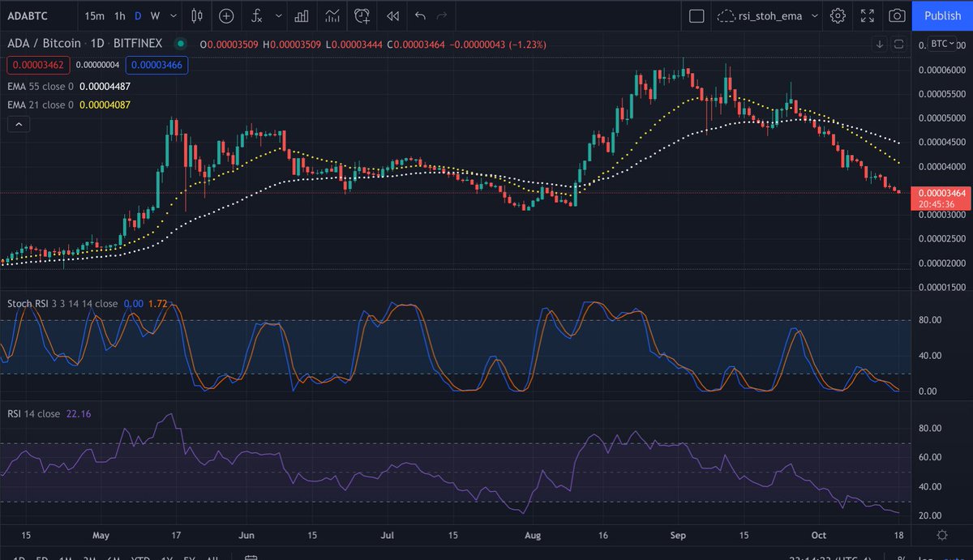Open the Indicators fx icon
The image size is (973, 560).
pos(257,15)
